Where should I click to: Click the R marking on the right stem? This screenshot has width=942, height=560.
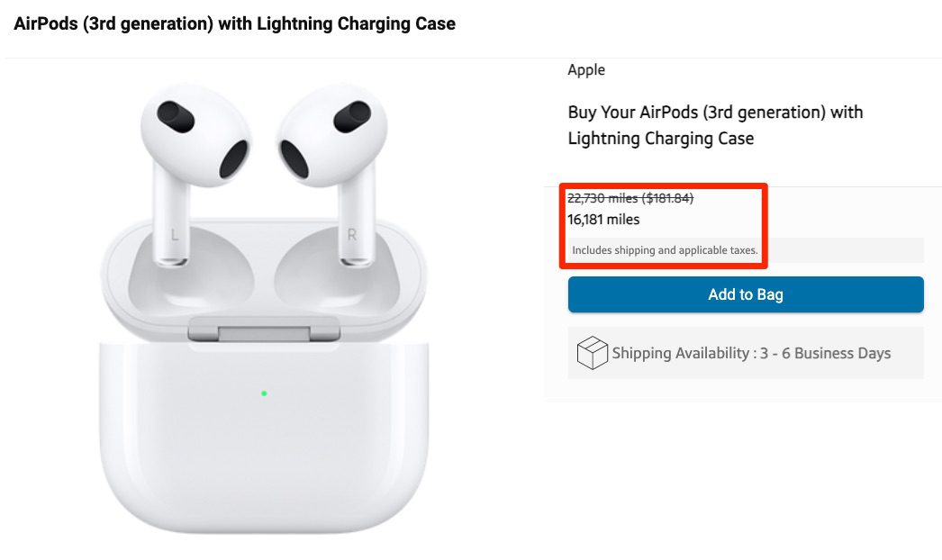(353, 231)
